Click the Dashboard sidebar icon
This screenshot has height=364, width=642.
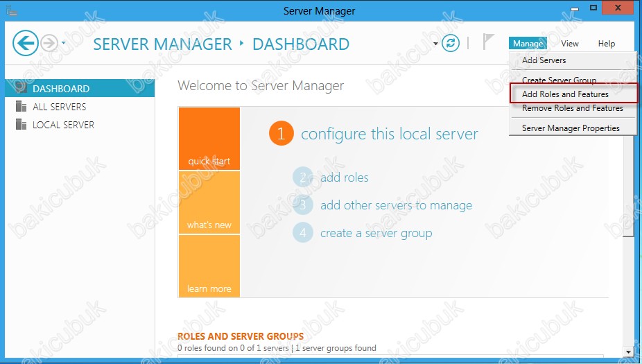(x=21, y=88)
